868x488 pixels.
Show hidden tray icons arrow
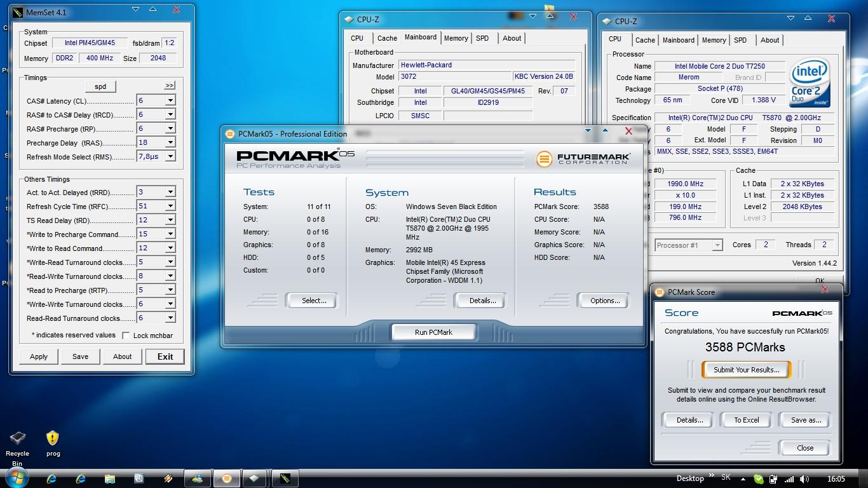pyautogui.click(x=744, y=479)
